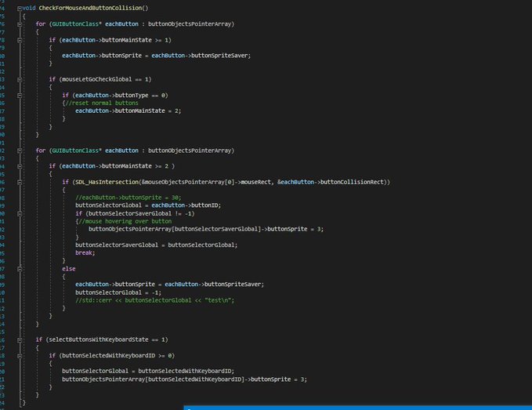
Task: Place cursor on 'if (eachButton->buttonMainState >= 1)'
Action: pyautogui.click(x=110, y=40)
